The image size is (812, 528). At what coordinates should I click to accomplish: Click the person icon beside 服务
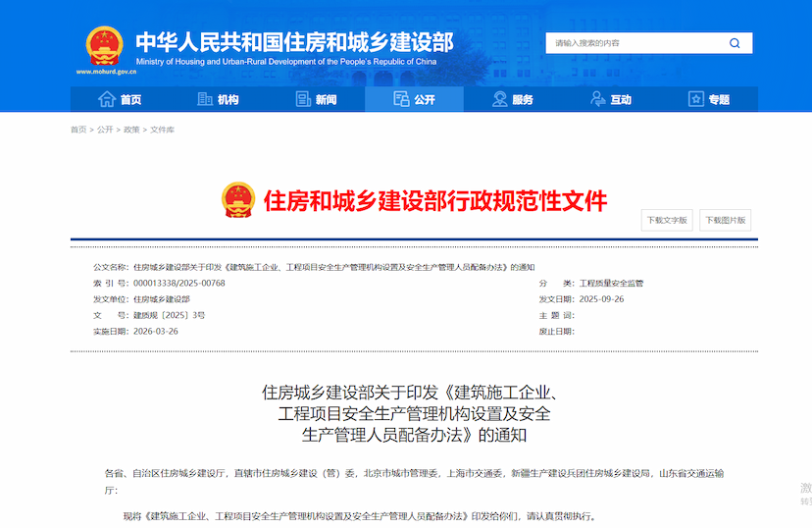[x=500, y=99]
